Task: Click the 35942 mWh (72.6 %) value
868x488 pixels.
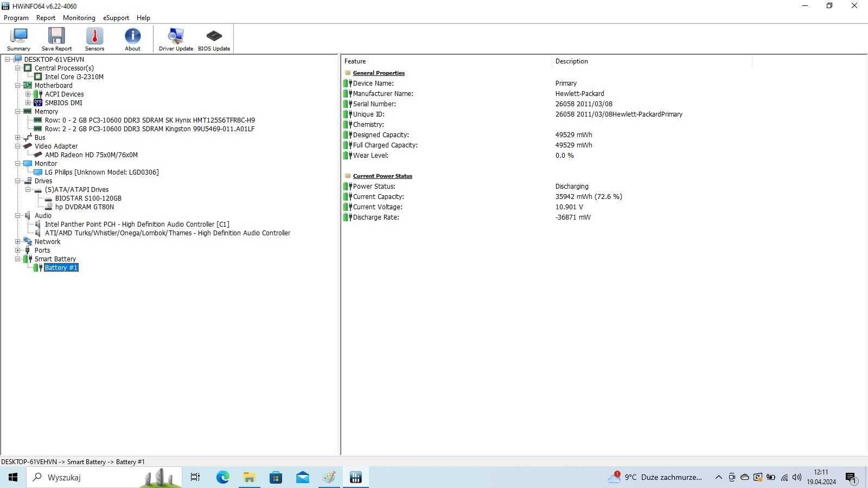Action: 589,197
